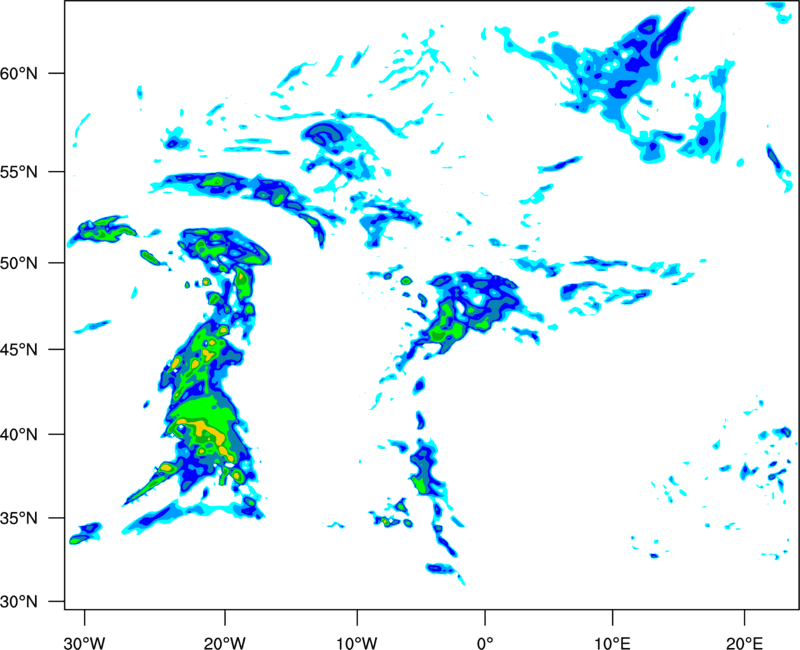Click the green patch near 46°N 3°W
Image resolution: width=800 pixels, height=650 pixels.
[445, 326]
